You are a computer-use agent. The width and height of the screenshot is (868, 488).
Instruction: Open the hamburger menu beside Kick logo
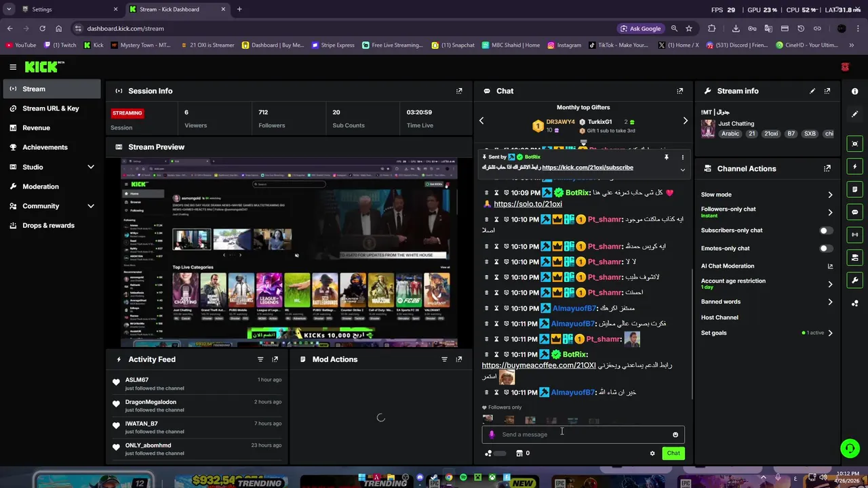click(x=13, y=67)
